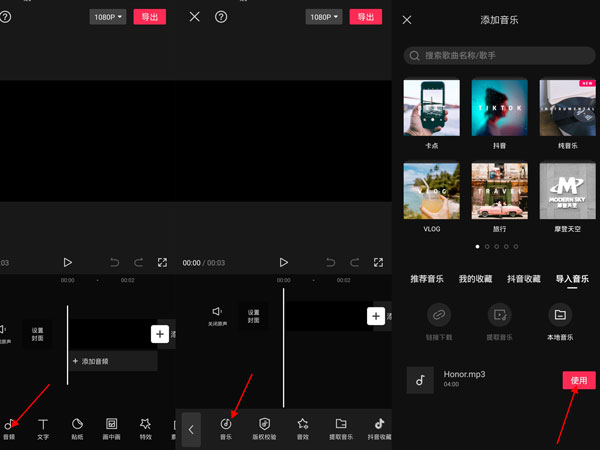
Task: Click the second page indicator dot under music categories
Action: pos(488,246)
